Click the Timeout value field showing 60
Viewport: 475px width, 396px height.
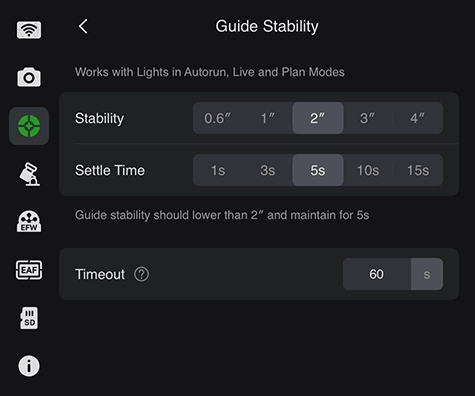tap(377, 274)
